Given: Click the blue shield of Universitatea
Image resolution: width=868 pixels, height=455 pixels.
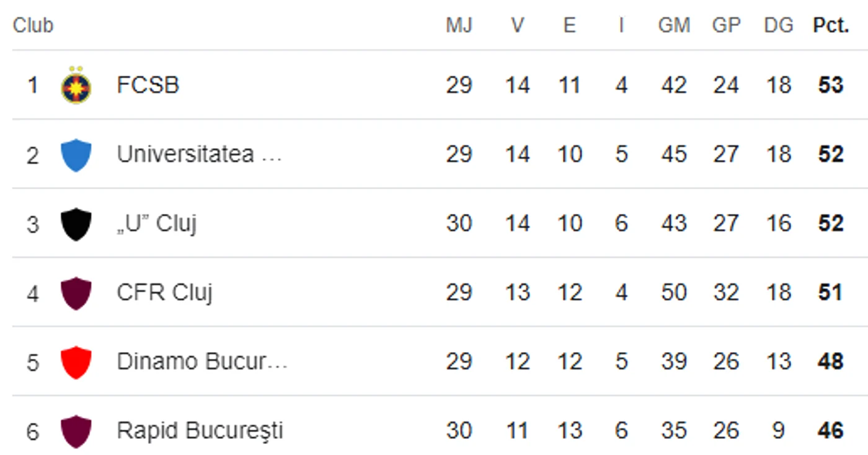Looking at the screenshot, I should 76,154.
